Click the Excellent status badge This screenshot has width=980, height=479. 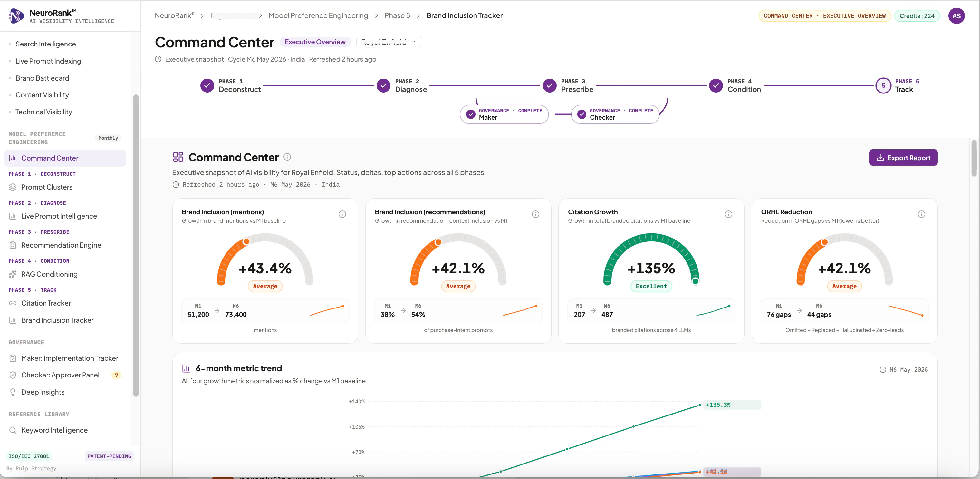[x=651, y=286]
